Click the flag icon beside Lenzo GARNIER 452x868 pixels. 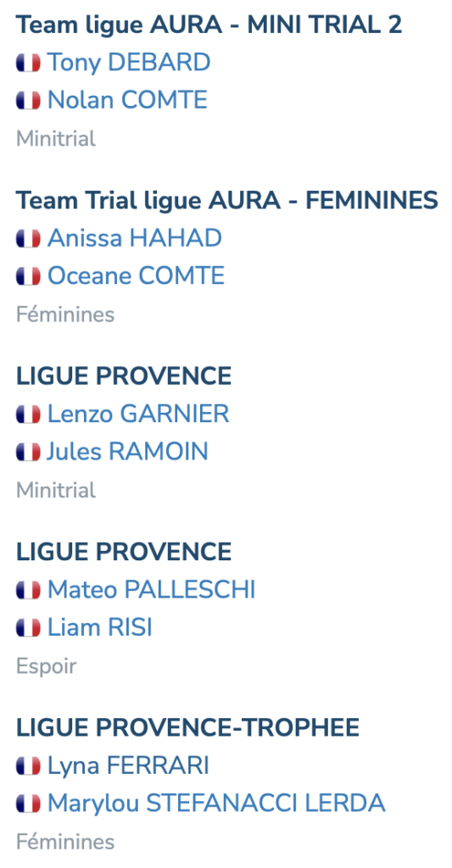click(x=28, y=415)
